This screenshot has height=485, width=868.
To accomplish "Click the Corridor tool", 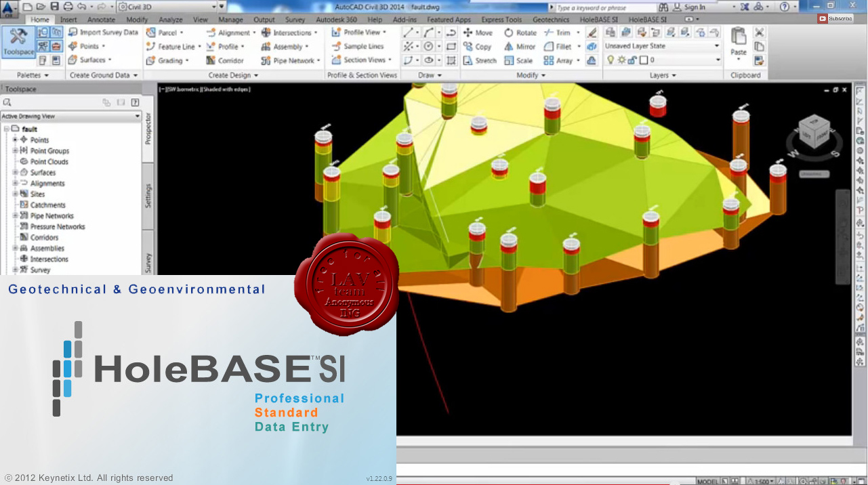I will (x=224, y=60).
